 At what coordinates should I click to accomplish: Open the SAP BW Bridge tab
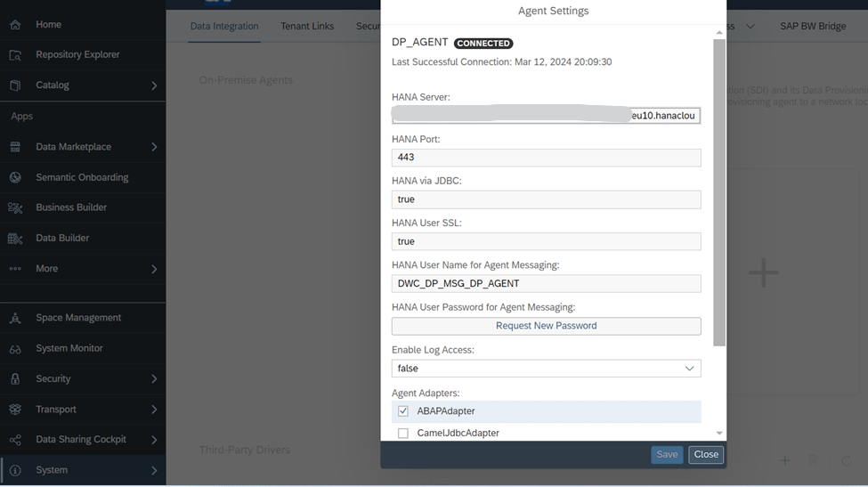813,26
